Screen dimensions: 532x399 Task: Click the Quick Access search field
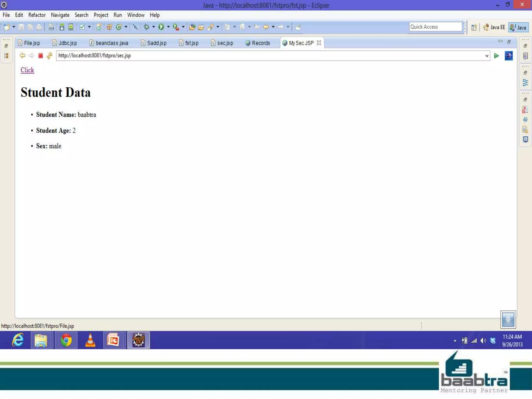pos(435,27)
